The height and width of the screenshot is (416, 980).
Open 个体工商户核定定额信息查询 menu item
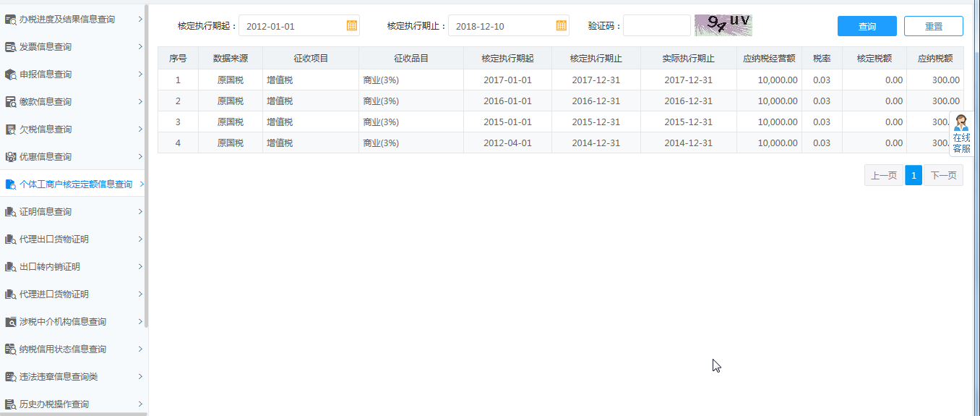[x=76, y=184]
